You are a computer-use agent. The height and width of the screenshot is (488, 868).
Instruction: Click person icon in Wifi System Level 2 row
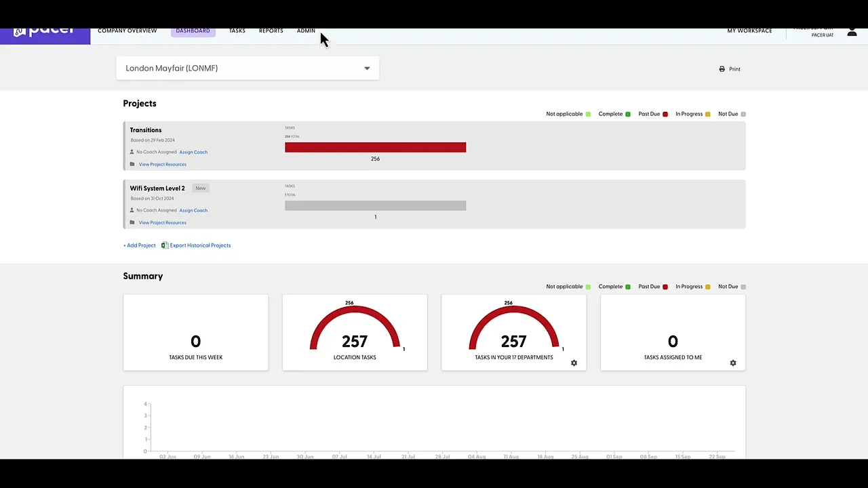132,210
